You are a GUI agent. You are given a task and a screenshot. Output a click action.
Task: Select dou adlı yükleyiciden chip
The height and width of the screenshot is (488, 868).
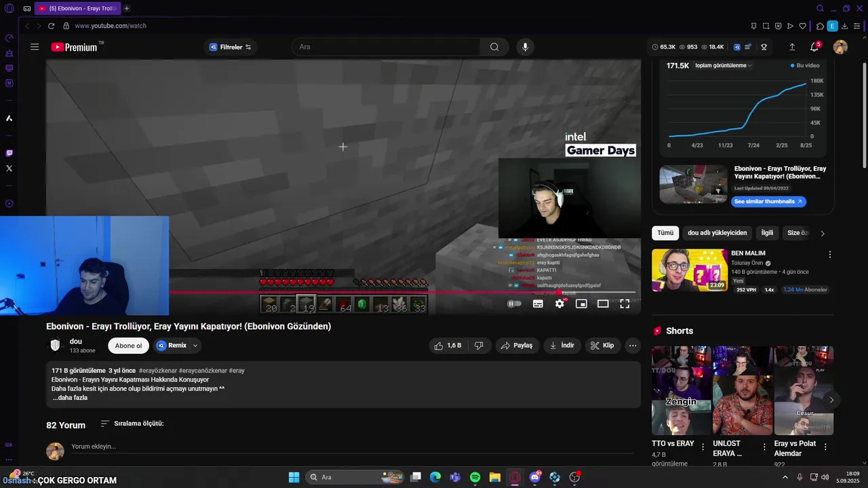pyautogui.click(x=717, y=232)
